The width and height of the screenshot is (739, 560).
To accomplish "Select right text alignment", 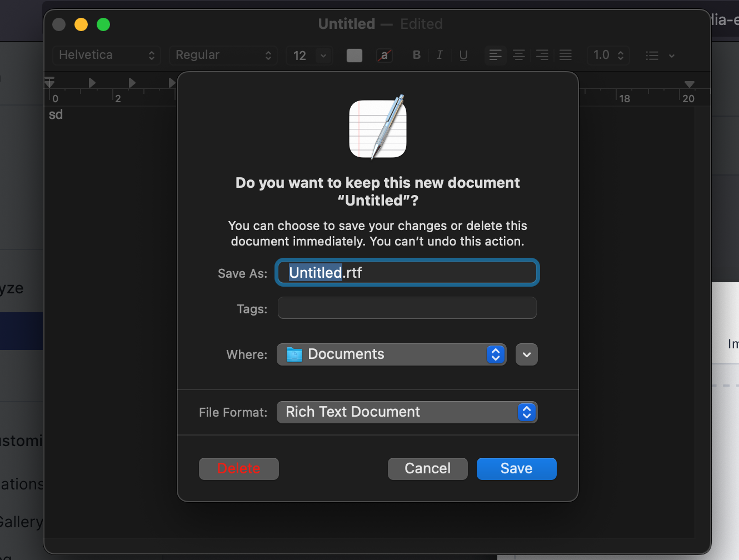I will point(542,55).
